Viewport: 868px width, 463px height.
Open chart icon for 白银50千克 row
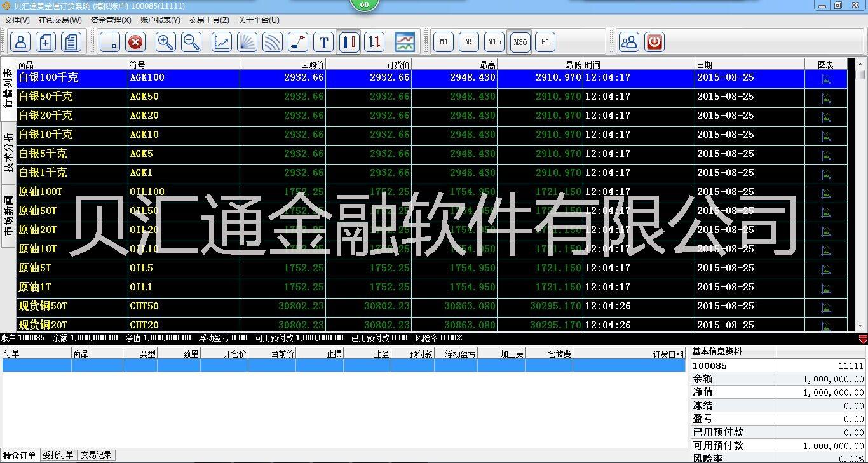[x=826, y=98]
